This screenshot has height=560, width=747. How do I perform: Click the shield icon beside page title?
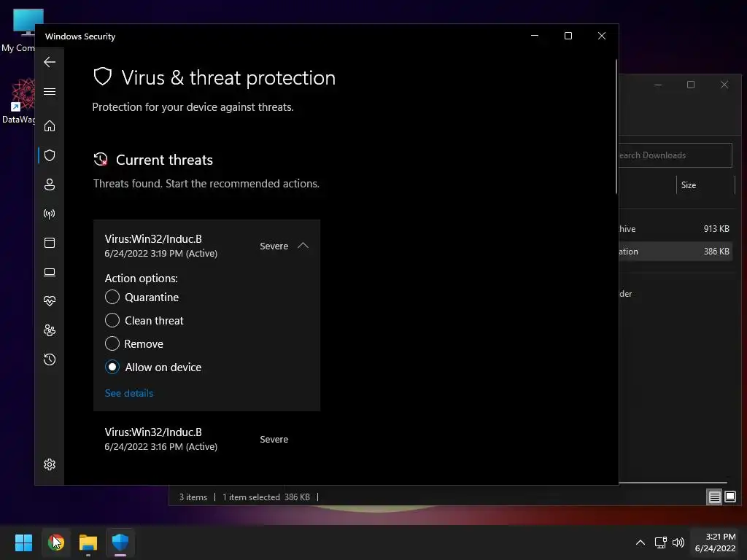pyautogui.click(x=102, y=77)
